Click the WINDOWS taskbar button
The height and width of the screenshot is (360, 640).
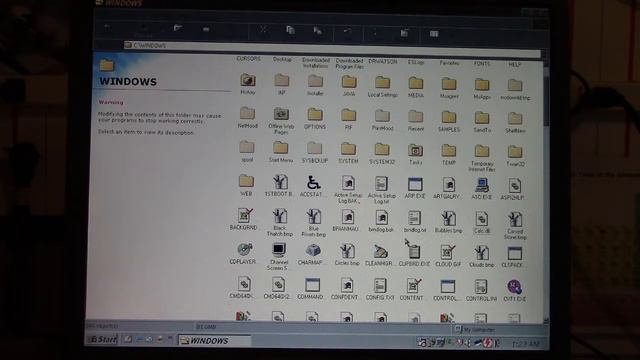214,340
